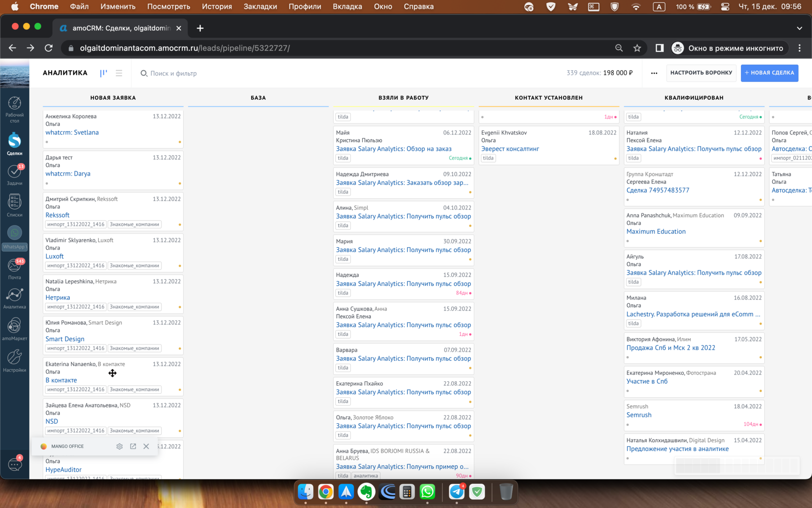Image resolution: width=812 pixels, height=508 pixels.
Task: Switch to pipeline view icon
Action: point(103,73)
